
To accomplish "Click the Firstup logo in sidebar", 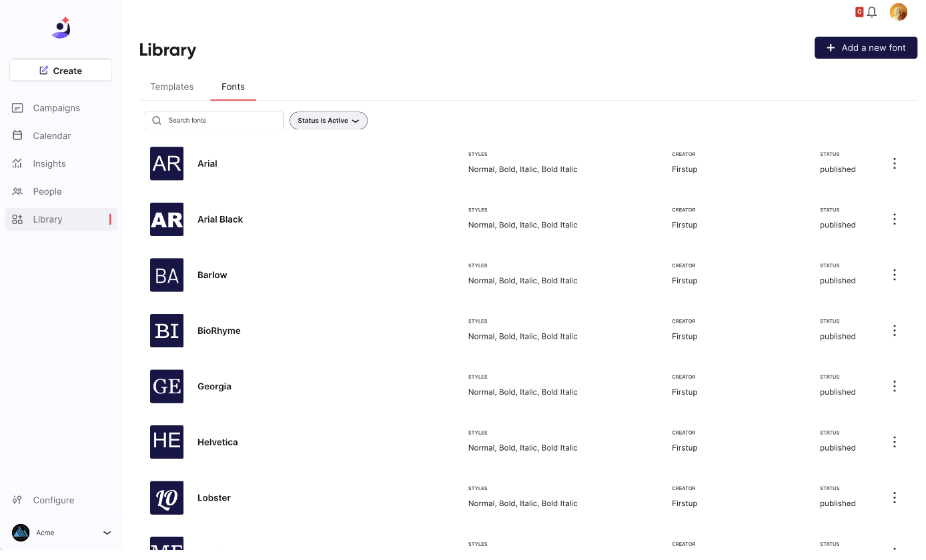I will (x=61, y=27).
